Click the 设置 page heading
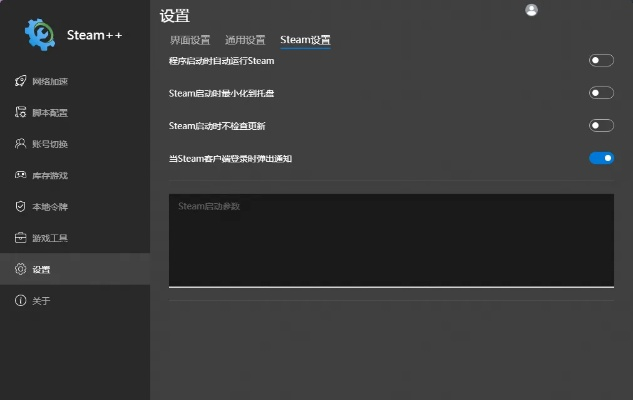This screenshot has height=400, width=633. click(175, 16)
